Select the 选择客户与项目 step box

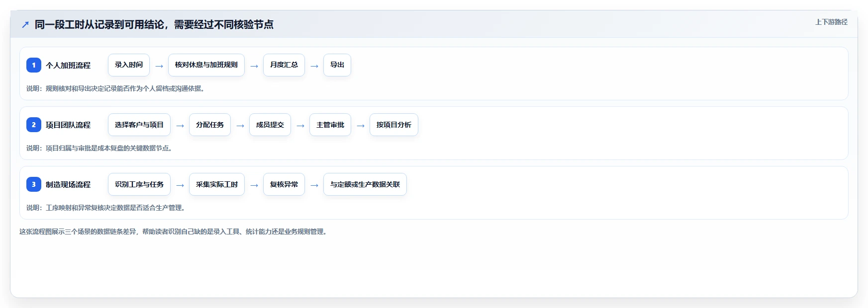coord(139,125)
